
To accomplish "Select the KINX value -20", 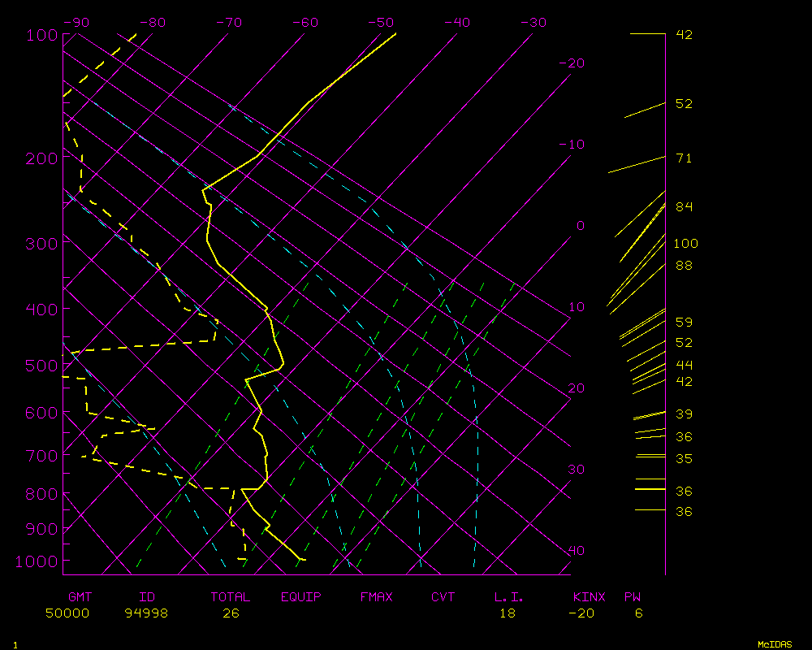I will 581,613.
